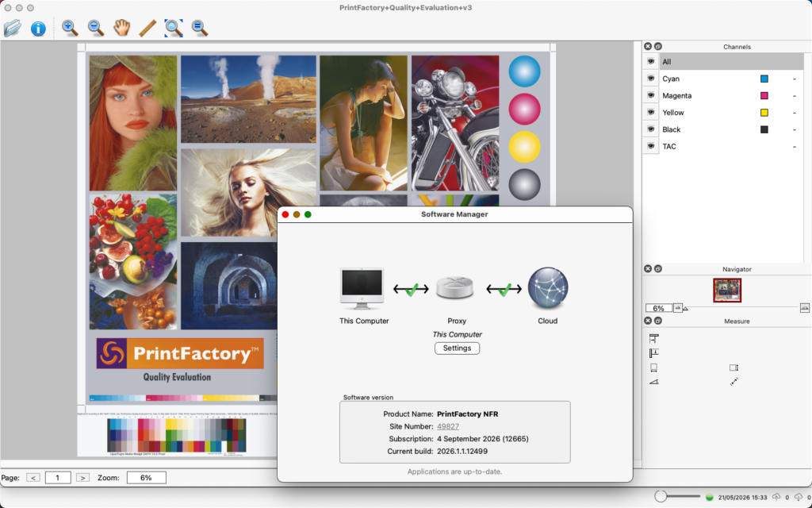Click the cloud download status icon
812x508 pixels.
[798, 497]
